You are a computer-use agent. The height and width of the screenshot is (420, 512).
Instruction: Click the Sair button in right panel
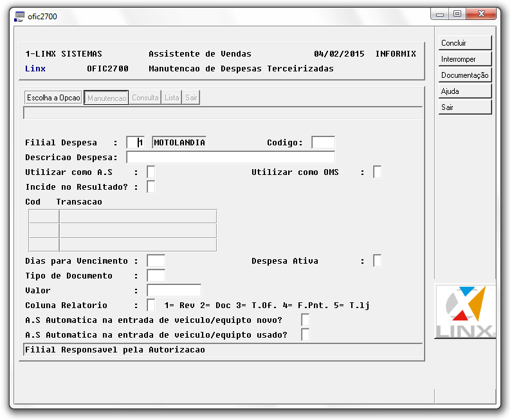pyautogui.click(x=464, y=107)
